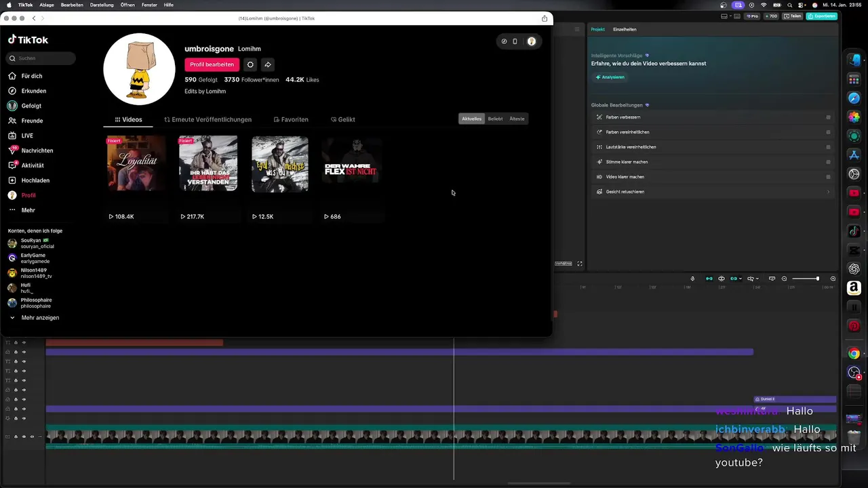Open more options on main video track
The image size is (868, 488).
(x=39, y=436)
